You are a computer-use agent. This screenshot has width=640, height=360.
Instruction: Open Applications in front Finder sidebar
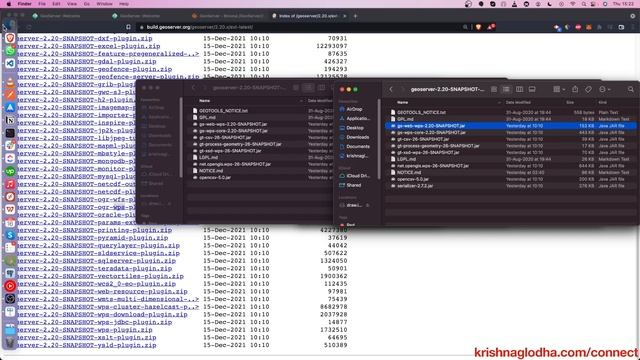pyautogui.click(x=354, y=118)
